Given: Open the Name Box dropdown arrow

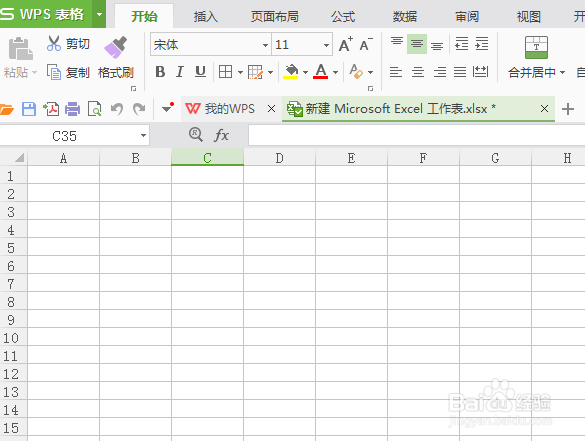Looking at the screenshot, I should [143, 135].
